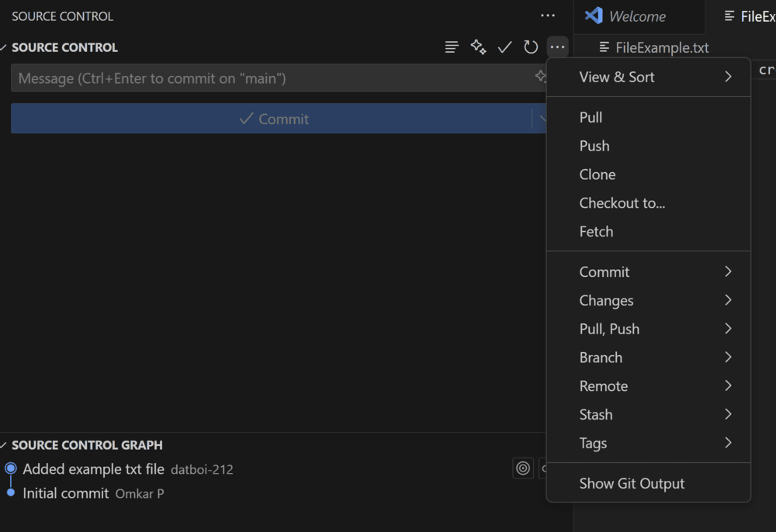The height and width of the screenshot is (532, 776).
Task: Switch to the Welcome tab
Action: [639, 16]
